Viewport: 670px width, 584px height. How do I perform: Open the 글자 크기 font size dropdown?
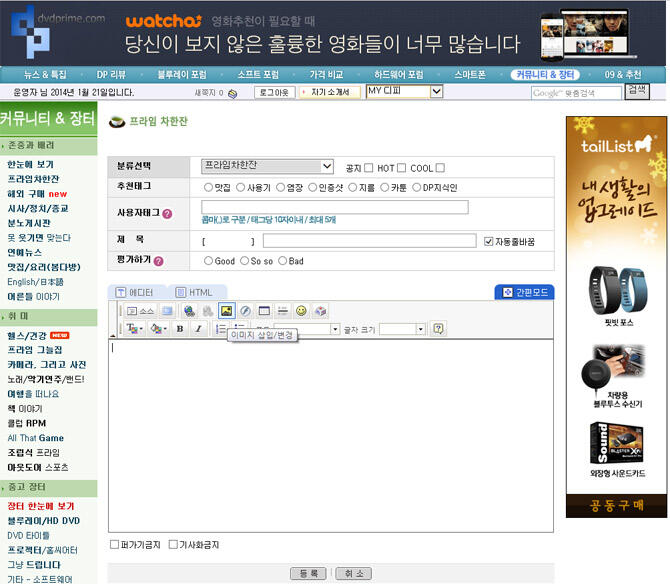(x=402, y=329)
